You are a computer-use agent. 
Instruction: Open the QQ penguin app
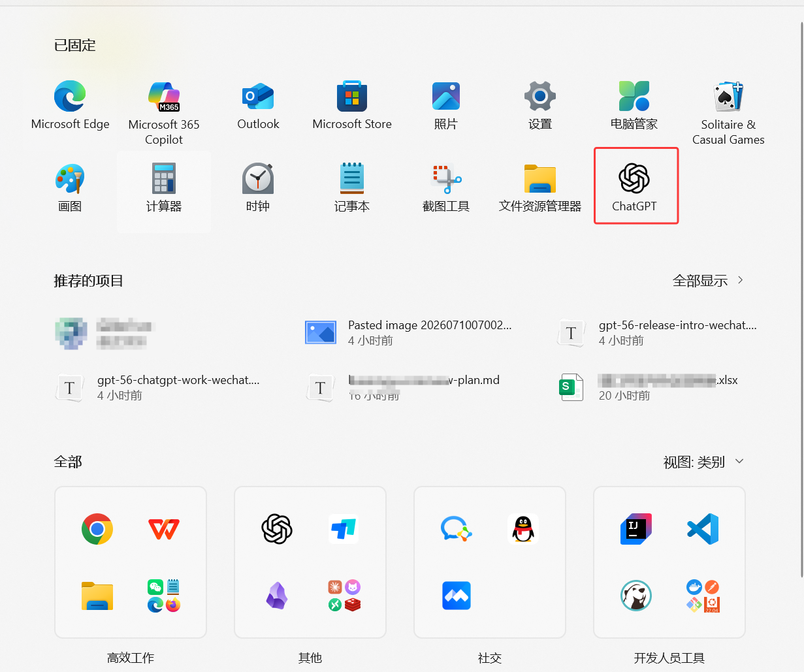[523, 529]
